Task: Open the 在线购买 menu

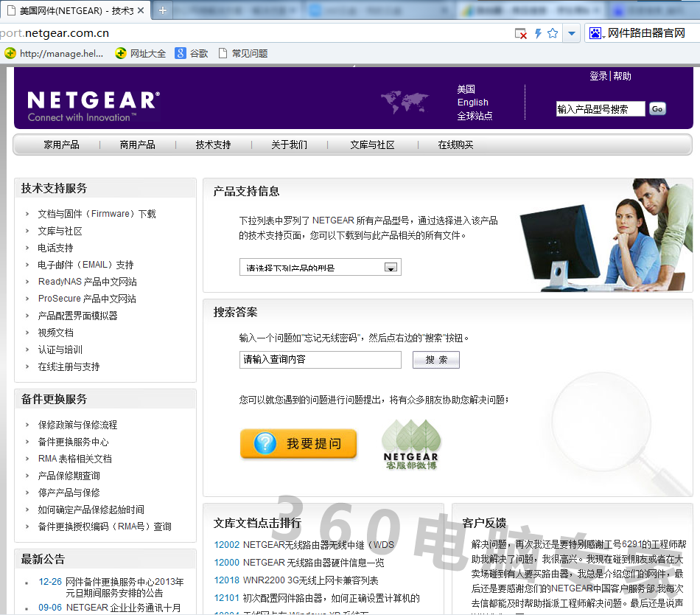Action: click(x=456, y=145)
